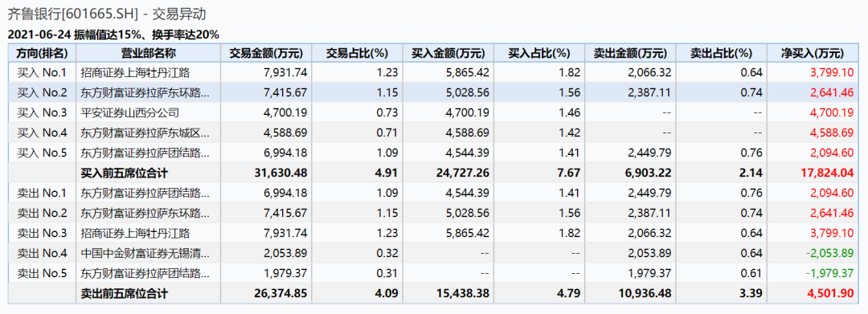The image size is (868, 314).
Task: Click the 1.46 买入占比 value
Action: pyautogui.click(x=571, y=112)
